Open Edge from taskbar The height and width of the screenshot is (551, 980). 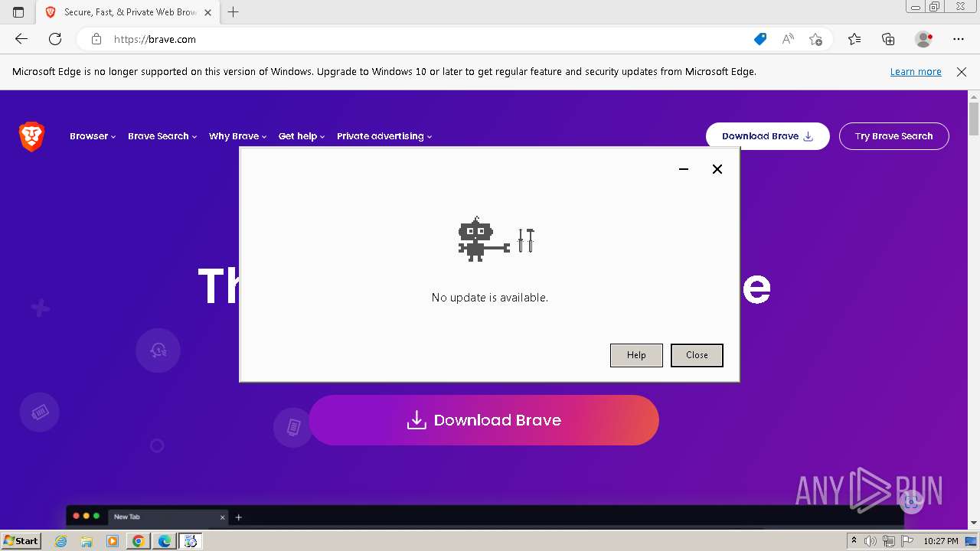(x=164, y=541)
